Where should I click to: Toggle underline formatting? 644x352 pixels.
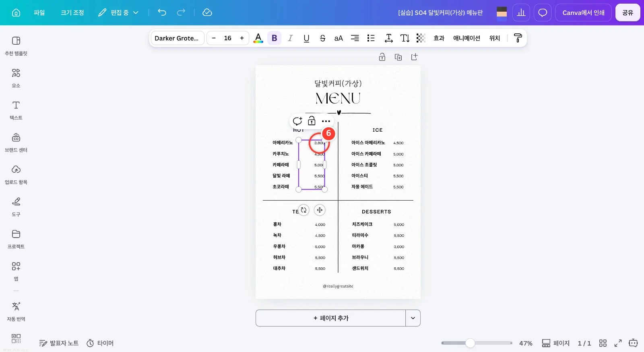pos(306,38)
